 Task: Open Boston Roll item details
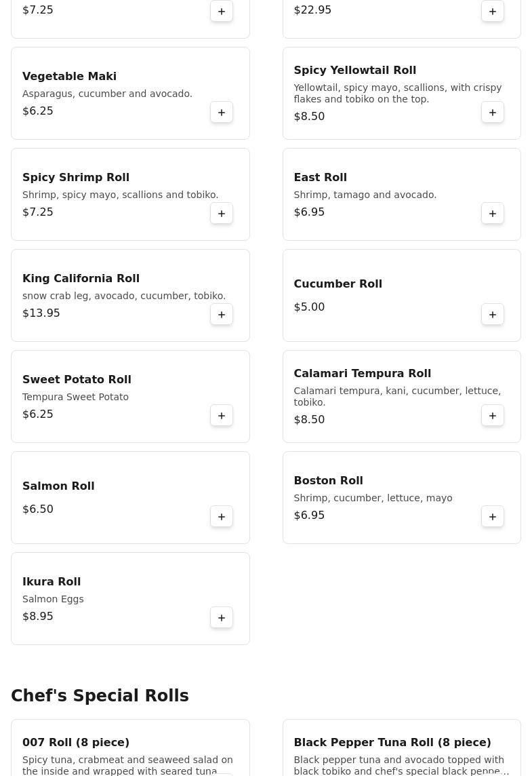point(328,480)
